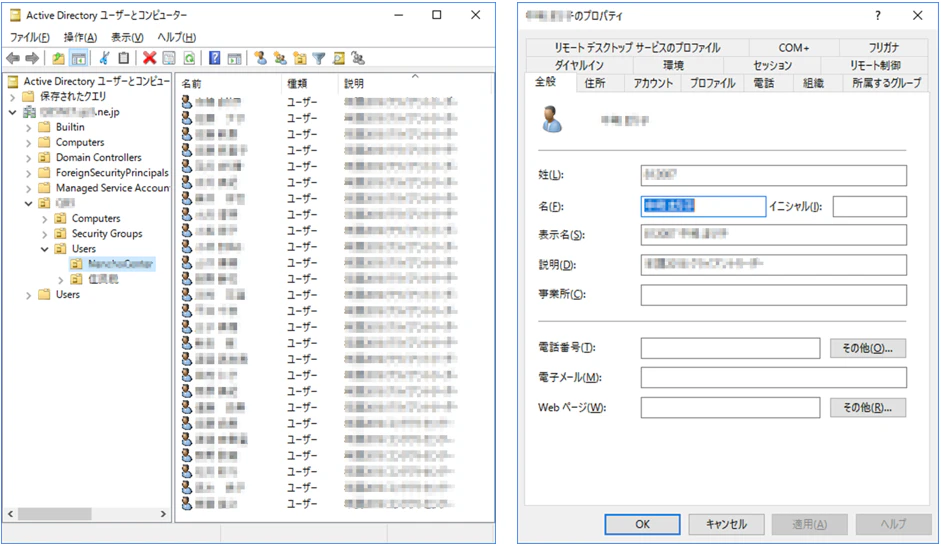Create a new group with the two-person icon
This screenshot has height=546, width=941.
[280, 58]
